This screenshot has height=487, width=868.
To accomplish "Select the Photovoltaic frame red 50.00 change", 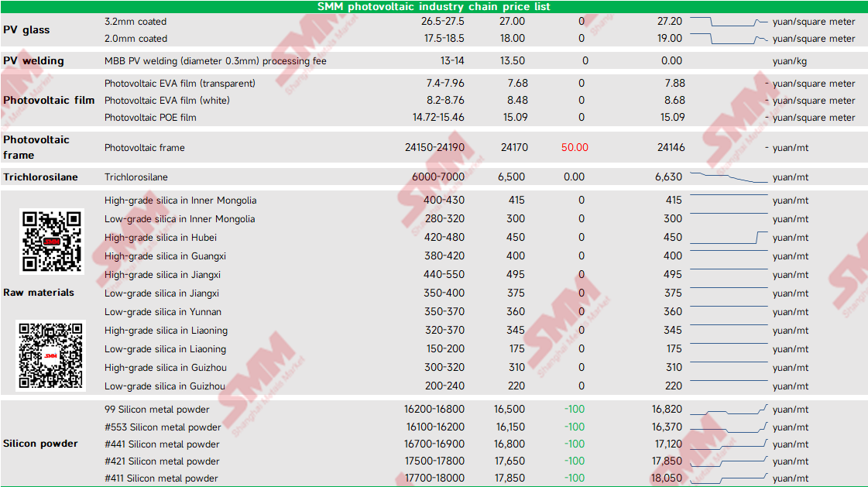I will [575, 147].
